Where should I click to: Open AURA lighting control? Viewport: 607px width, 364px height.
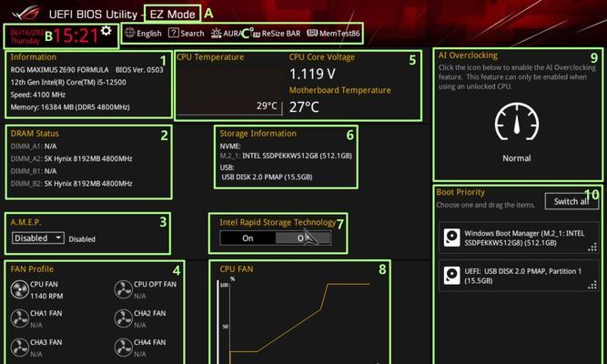coord(226,34)
